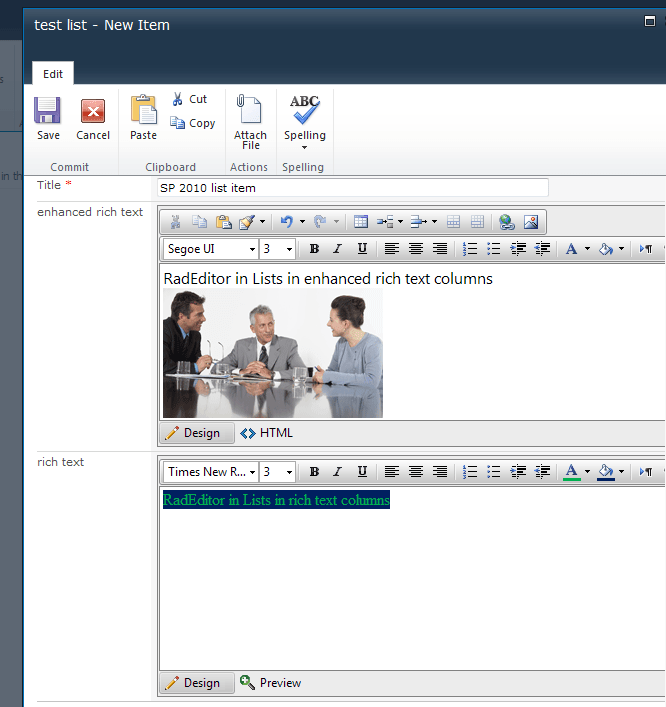Click the indent icon in the rich text editor toolbar

click(518, 472)
